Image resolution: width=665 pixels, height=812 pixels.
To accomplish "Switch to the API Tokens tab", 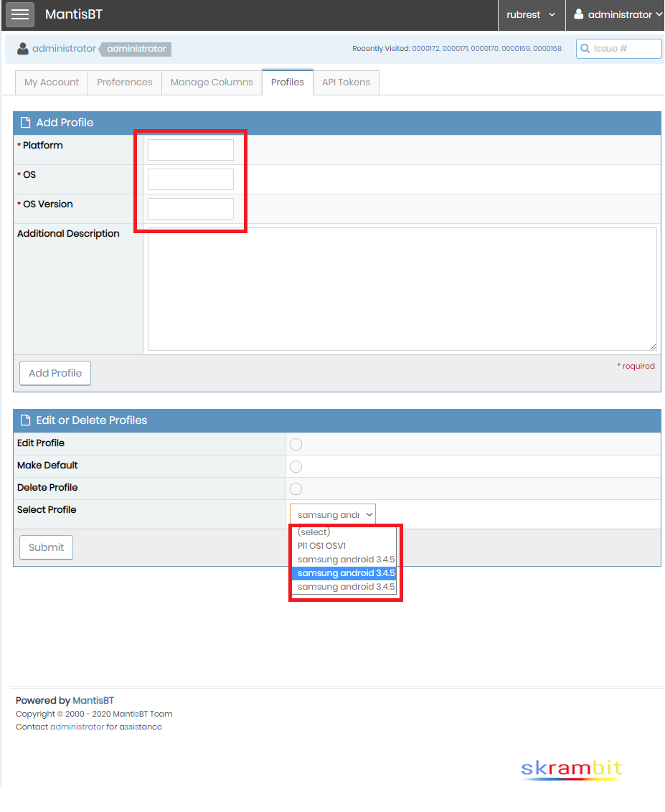I will click(x=346, y=82).
